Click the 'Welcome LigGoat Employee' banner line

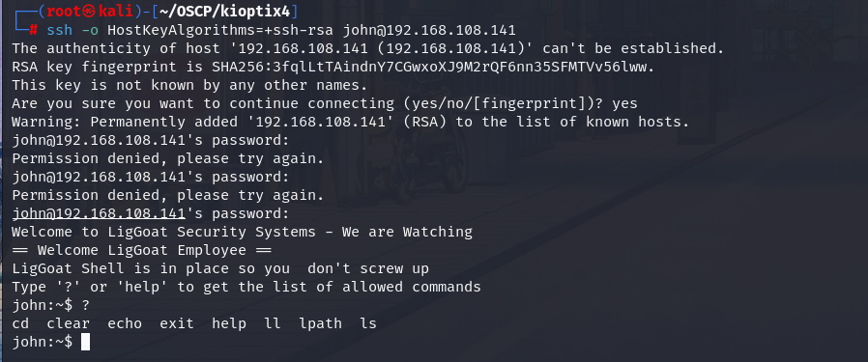[x=142, y=250]
